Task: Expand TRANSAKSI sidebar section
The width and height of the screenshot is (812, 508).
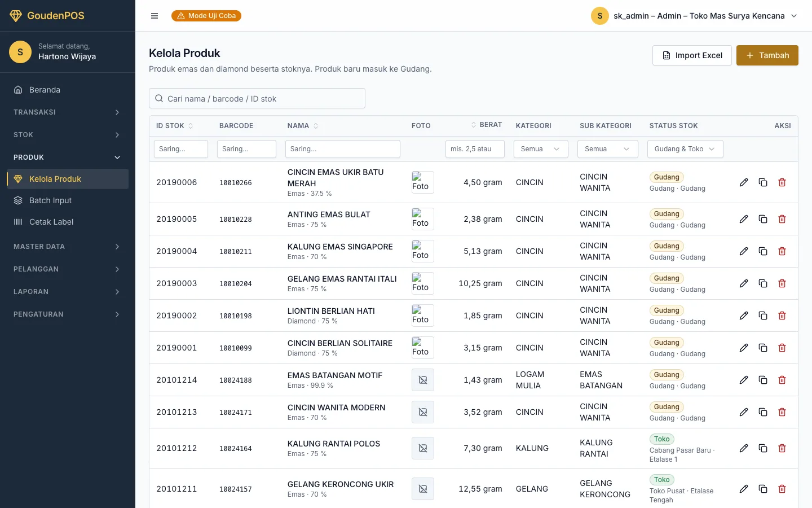Action: pos(68,112)
